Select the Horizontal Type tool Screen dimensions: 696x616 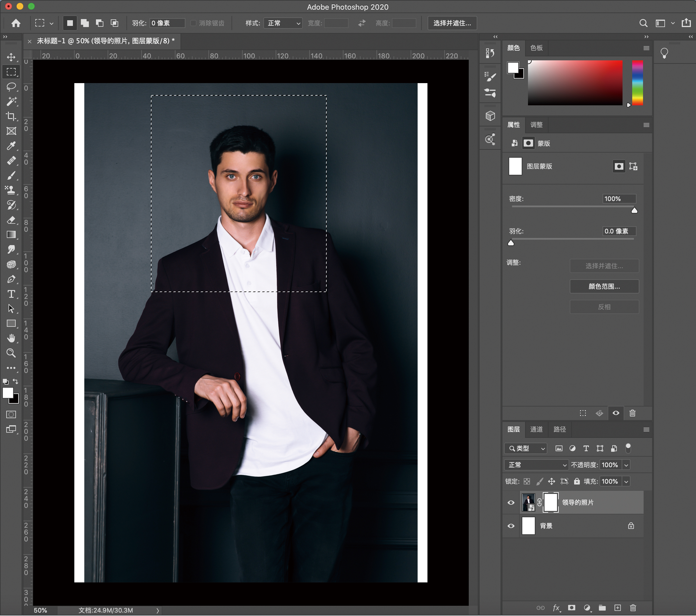[11, 294]
